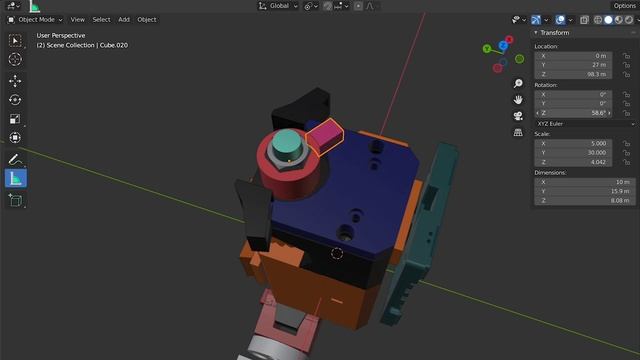Toggle viewport gizmos display
Screen dimensions: 640x360
[x=536, y=20]
